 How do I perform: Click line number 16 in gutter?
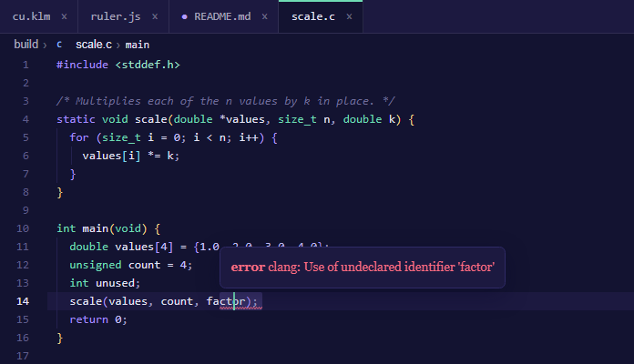tap(23, 338)
